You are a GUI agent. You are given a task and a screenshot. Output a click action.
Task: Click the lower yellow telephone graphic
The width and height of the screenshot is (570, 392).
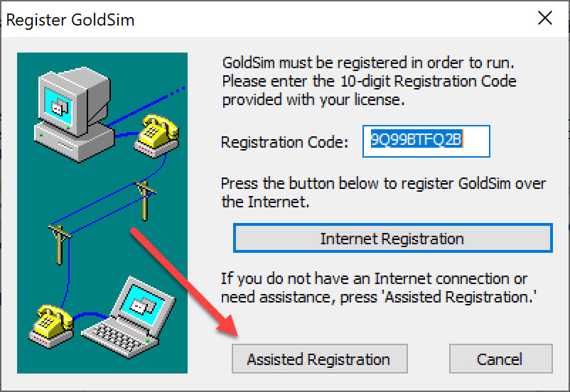point(51,326)
